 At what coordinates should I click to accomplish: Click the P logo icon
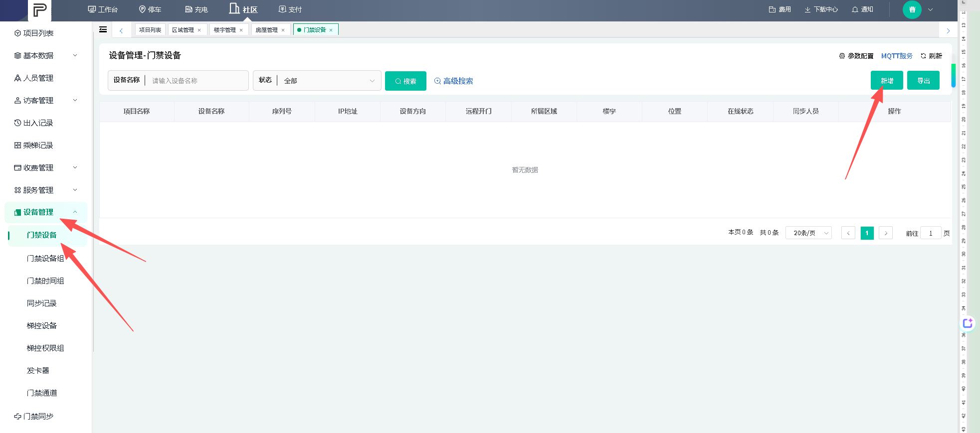(39, 10)
